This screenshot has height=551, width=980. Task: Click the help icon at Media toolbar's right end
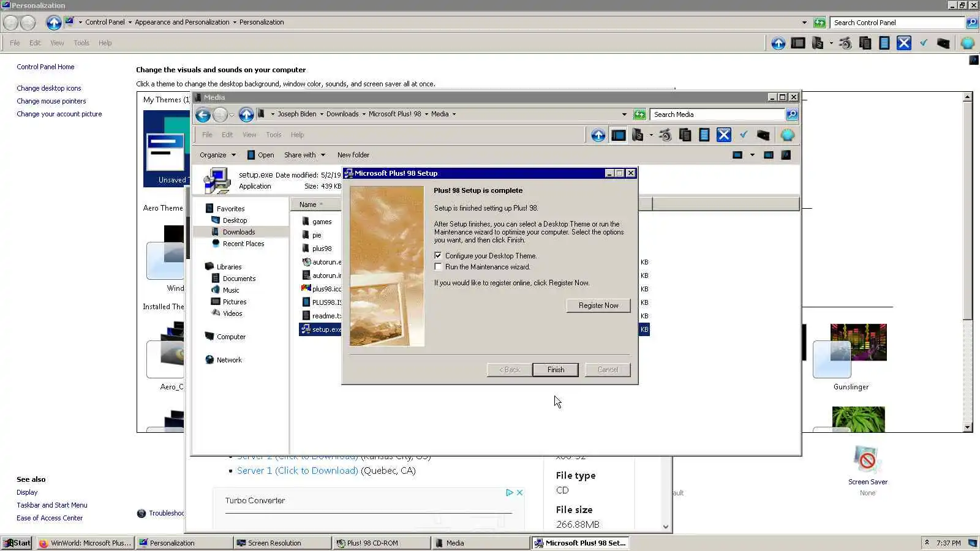pyautogui.click(x=786, y=155)
